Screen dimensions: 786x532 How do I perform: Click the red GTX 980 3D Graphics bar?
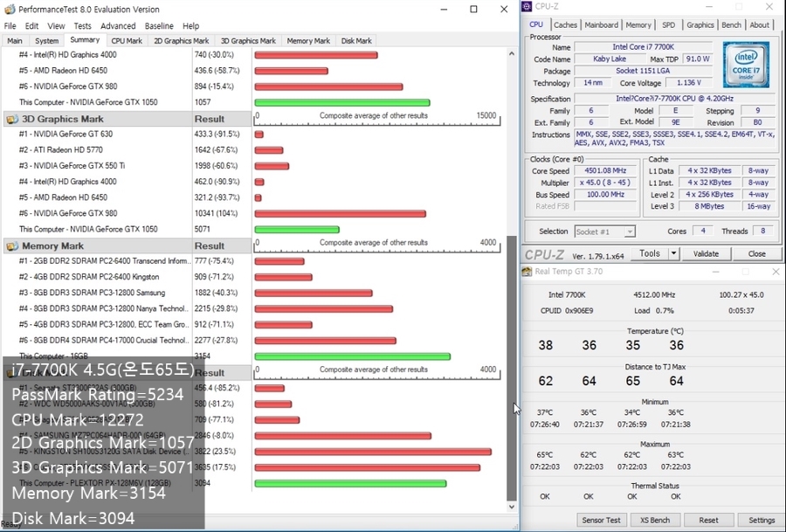click(x=341, y=214)
